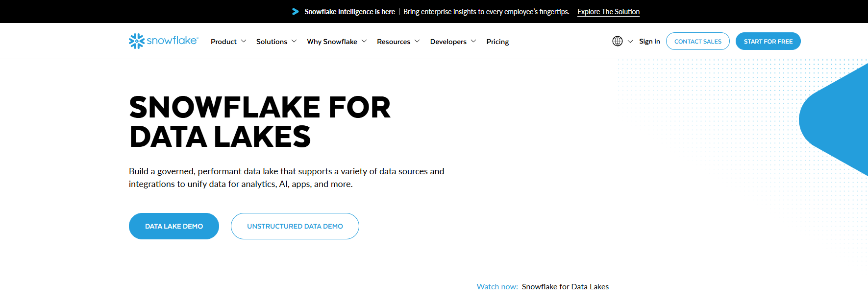This screenshot has height=303, width=868.
Task: Click the Snowflake Intelligence is here banner text
Action: click(x=349, y=12)
